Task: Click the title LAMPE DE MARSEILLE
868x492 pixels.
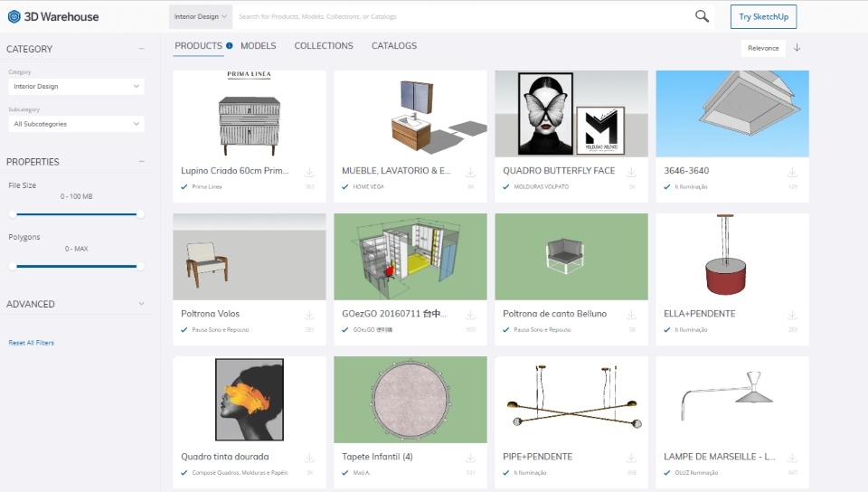Action: click(719, 457)
